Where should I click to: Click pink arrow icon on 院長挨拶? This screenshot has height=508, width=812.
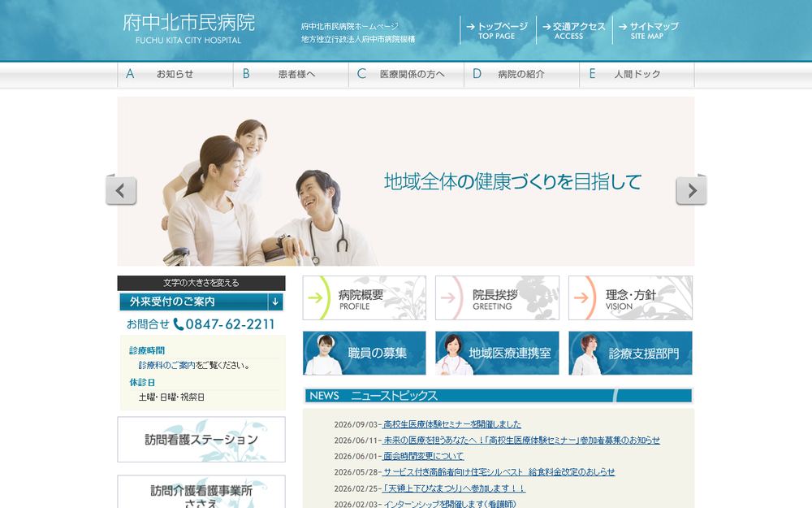coord(448,297)
